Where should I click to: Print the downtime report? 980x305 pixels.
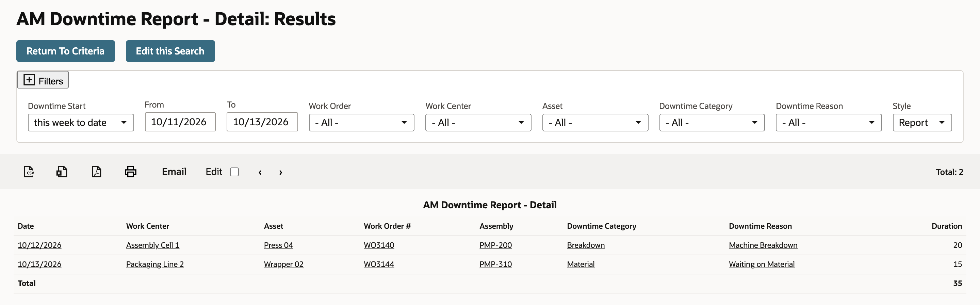(130, 172)
